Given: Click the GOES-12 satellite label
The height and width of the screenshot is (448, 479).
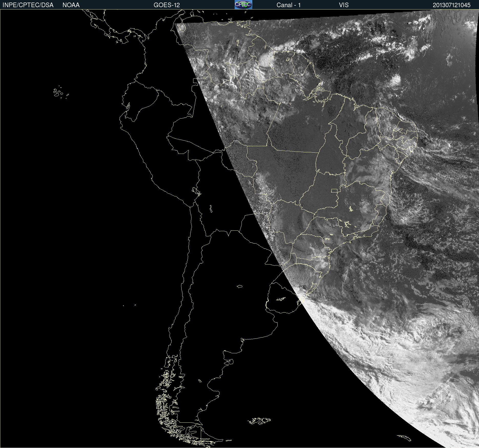Looking at the screenshot, I should click(x=167, y=5).
